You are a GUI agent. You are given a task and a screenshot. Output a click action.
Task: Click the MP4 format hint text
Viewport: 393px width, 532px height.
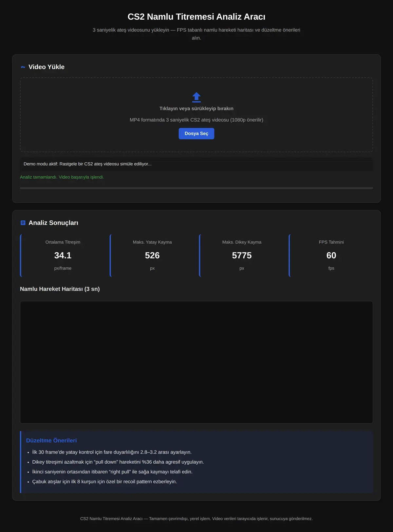tap(196, 120)
